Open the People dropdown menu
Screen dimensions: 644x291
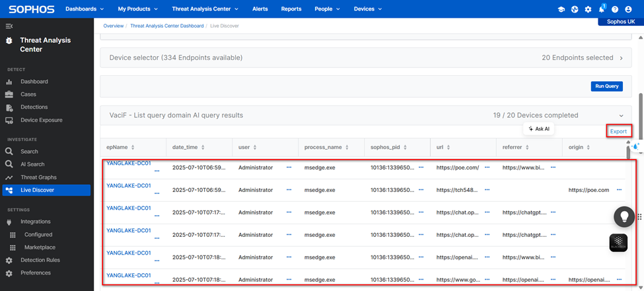pyautogui.click(x=328, y=9)
